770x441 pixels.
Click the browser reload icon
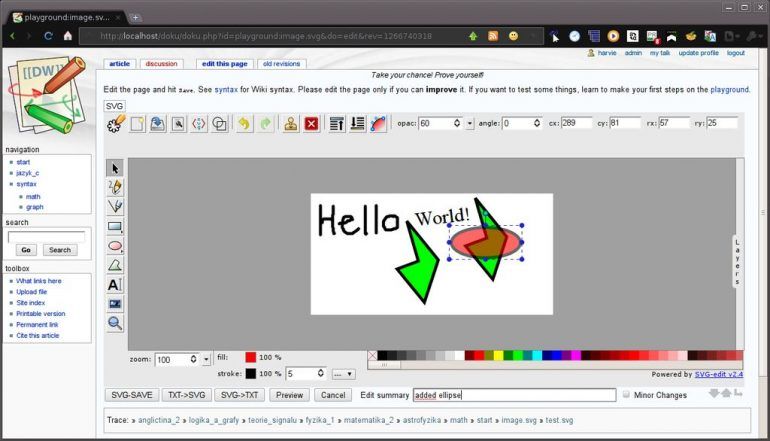48,36
